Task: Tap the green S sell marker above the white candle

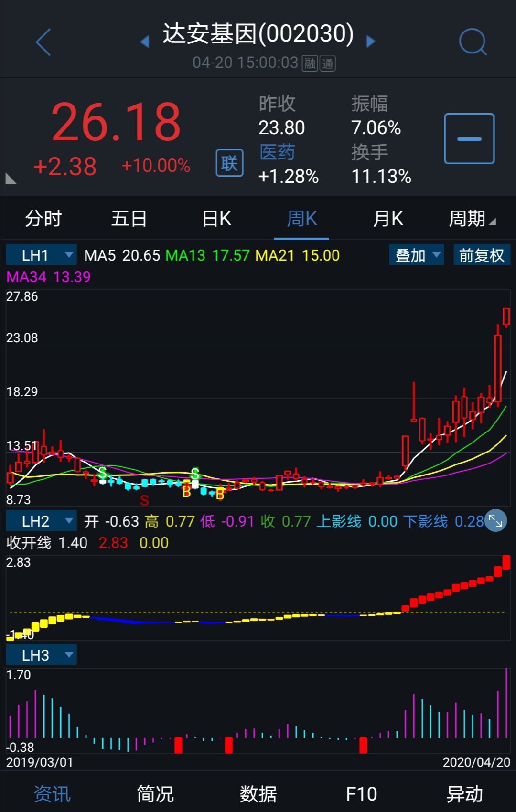Action: coord(195,474)
